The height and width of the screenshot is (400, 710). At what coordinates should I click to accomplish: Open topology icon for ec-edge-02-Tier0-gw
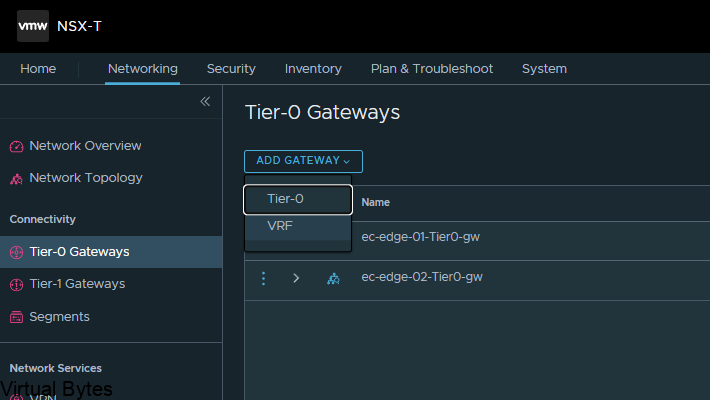coord(333,278)
